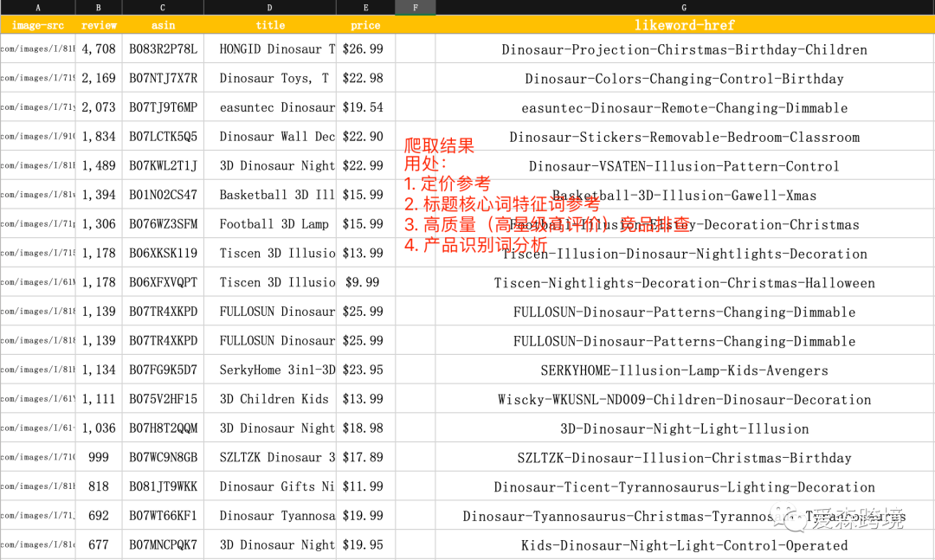The height and width of the screenshot is (560, 935).
Task: Select asin cell B07MNCPQK7
Action: (163, 545)
